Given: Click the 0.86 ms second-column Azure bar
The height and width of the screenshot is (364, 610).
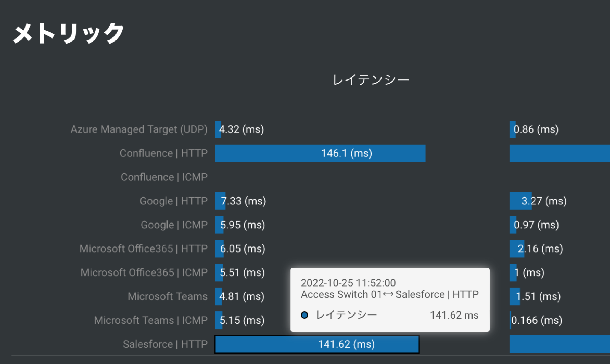Looking at the screenshot, I should coord(512,129).
